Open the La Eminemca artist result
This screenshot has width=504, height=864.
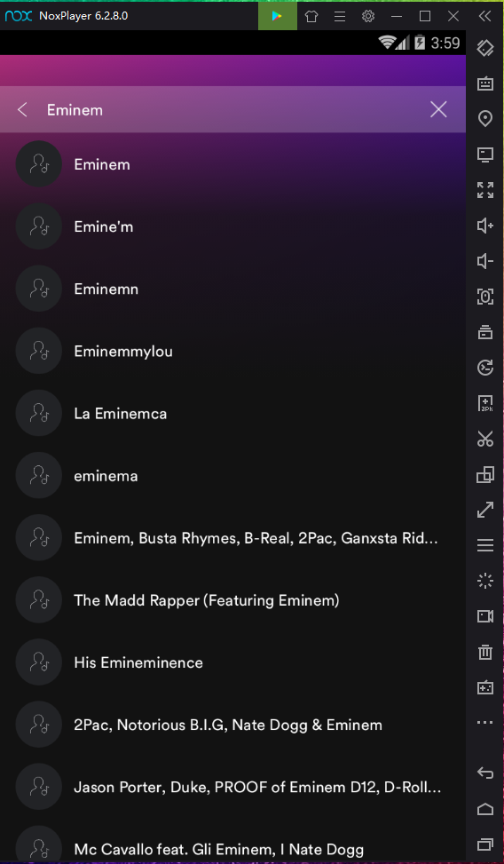click(x=232, y=413)
